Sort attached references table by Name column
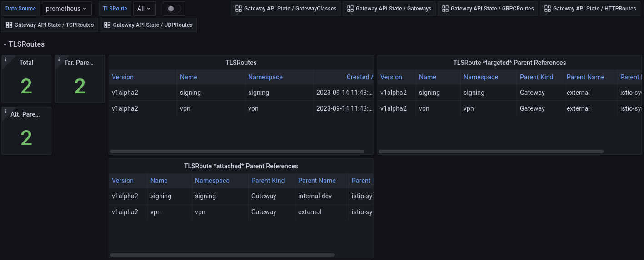The image size is (644, 260). [x=159, y=181]
